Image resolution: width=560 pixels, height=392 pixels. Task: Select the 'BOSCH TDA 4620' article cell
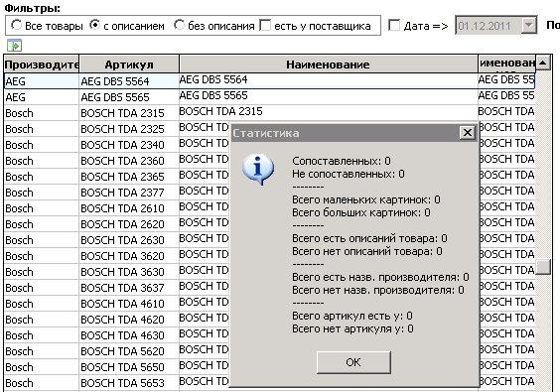(128, 320)
